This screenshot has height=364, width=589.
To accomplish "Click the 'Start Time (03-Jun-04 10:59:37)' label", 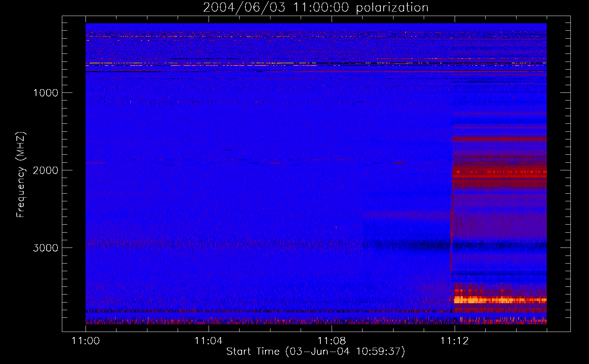I will pos(316,352).
